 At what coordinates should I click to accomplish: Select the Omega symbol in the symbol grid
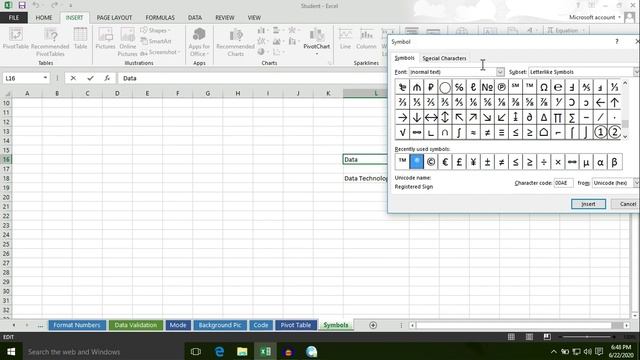point(544,87)
